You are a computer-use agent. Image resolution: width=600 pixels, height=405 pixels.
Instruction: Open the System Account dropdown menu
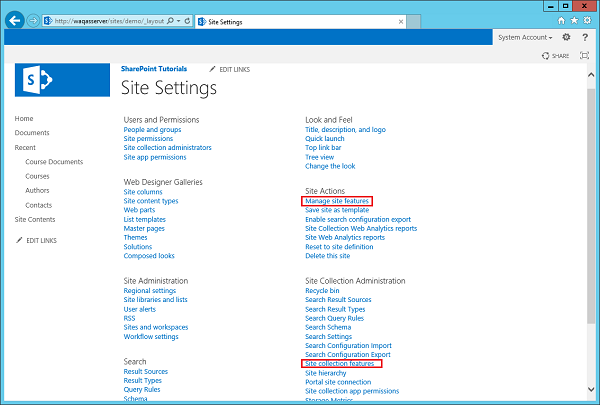[526, 37]
